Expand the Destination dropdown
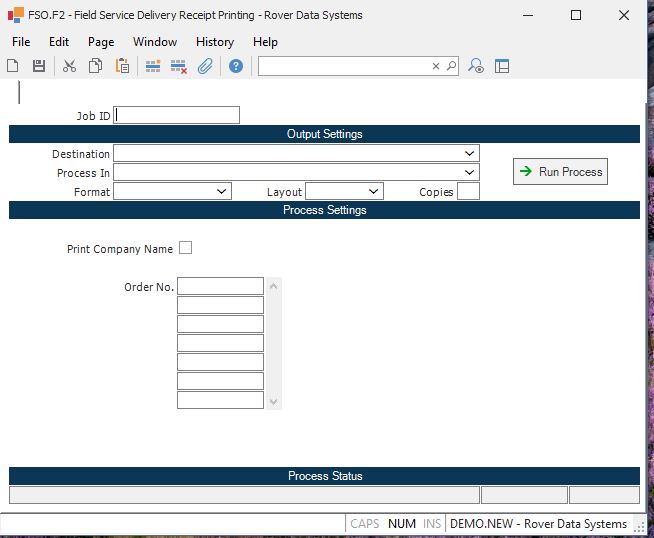The image size is (654, 538). click(470, 154)
